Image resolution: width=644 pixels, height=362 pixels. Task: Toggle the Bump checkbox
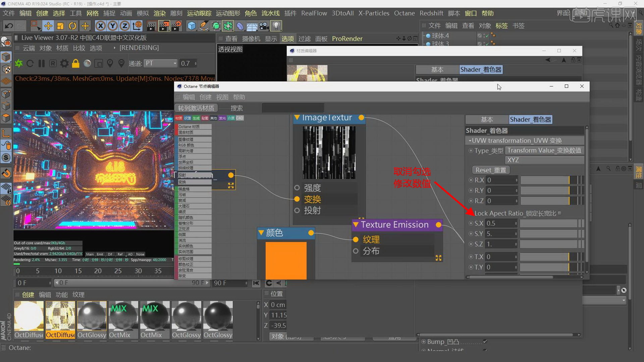coord(485,341)
